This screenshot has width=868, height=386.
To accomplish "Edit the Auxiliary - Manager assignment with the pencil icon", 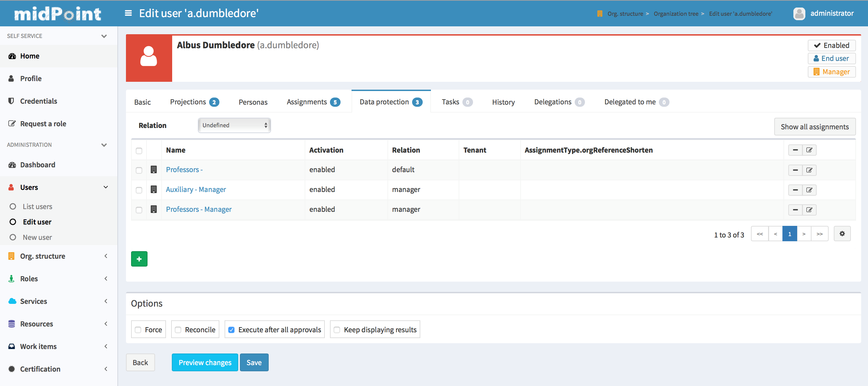I will (x=809, y=190).
